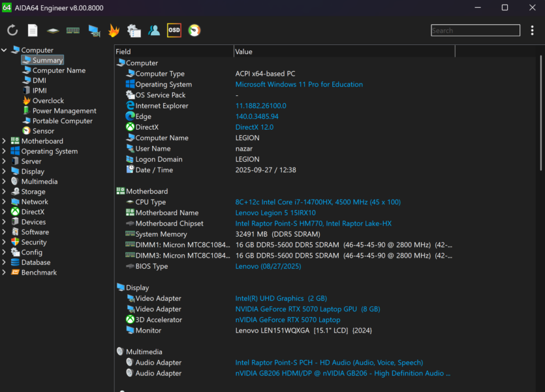
Task: Maximize the AIDA64 window
Action: click(505, 8)
